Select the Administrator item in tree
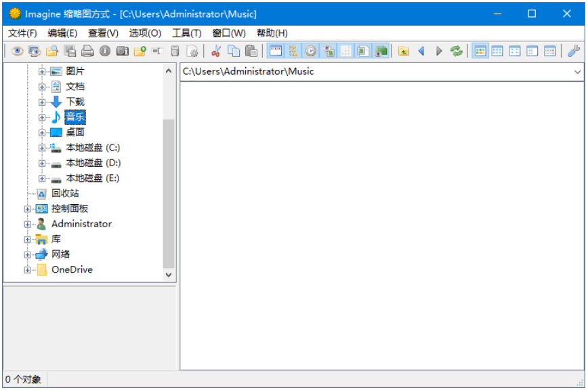 [x=81, y=224]
